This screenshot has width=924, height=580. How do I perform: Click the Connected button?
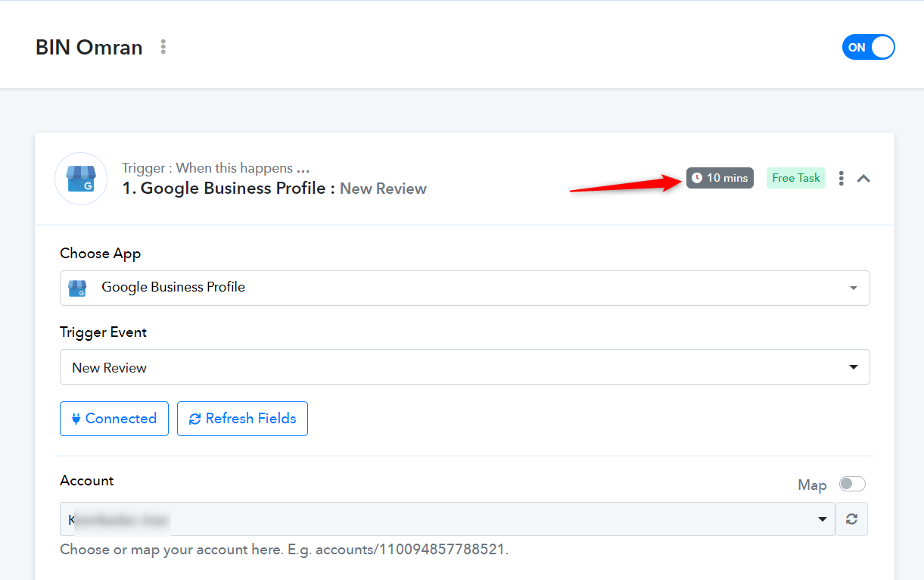[114, 419]
